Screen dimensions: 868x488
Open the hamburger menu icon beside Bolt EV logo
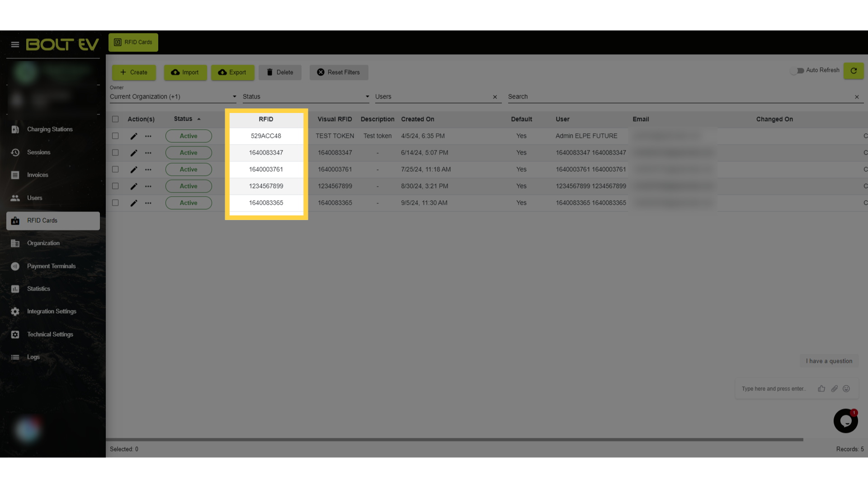[15, 44]
